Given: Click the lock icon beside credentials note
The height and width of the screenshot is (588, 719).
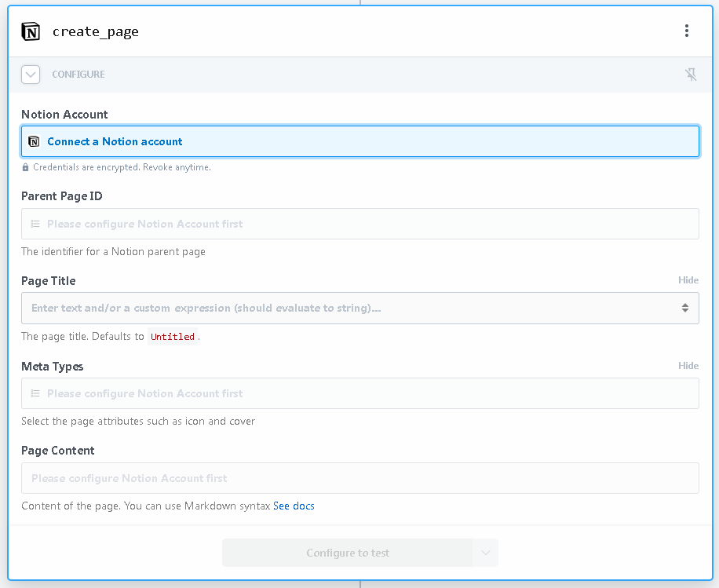Looking at the screenshot, I should point(26,167).
